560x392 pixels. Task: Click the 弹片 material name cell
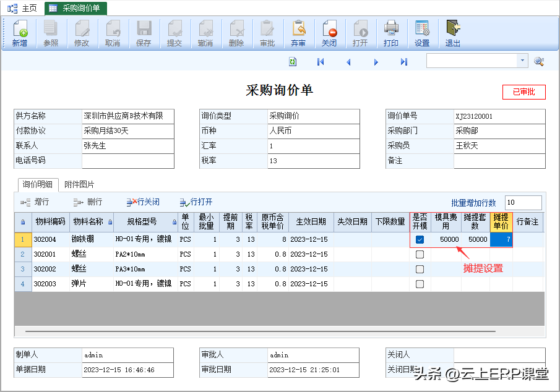point(92,284)
